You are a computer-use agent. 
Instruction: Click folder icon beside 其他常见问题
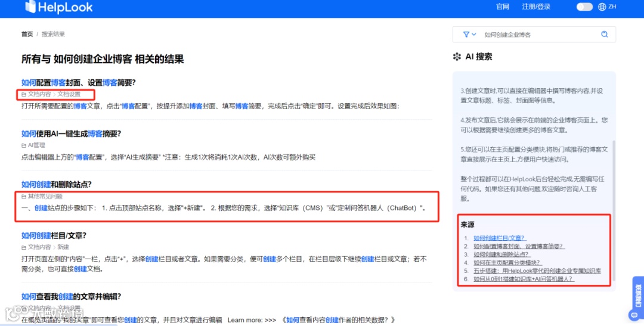pyautogui.click(x=24, y=197)
